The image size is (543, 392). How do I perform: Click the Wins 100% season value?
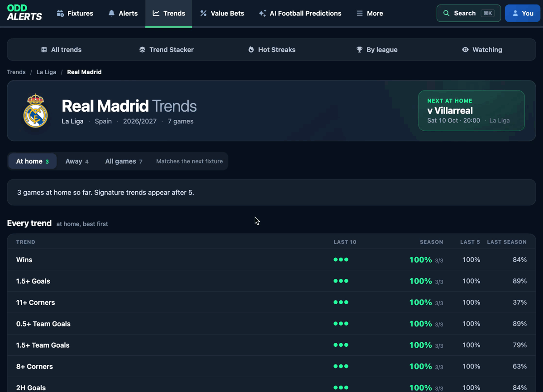(x=420, y=260)
